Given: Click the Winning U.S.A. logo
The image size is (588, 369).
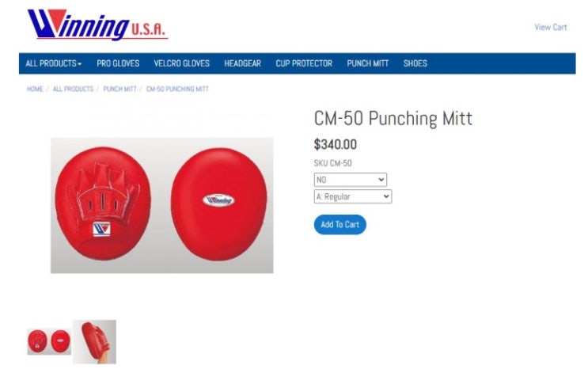Looking at the screenshot, I should (97, 25).
